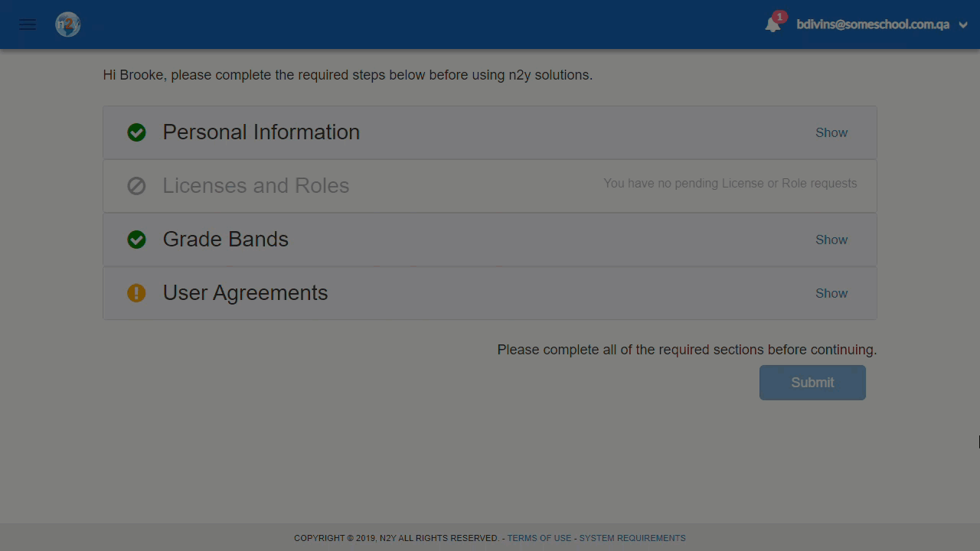
Task: Open the hamburger navigation menu
Action: tap(28, 24)
